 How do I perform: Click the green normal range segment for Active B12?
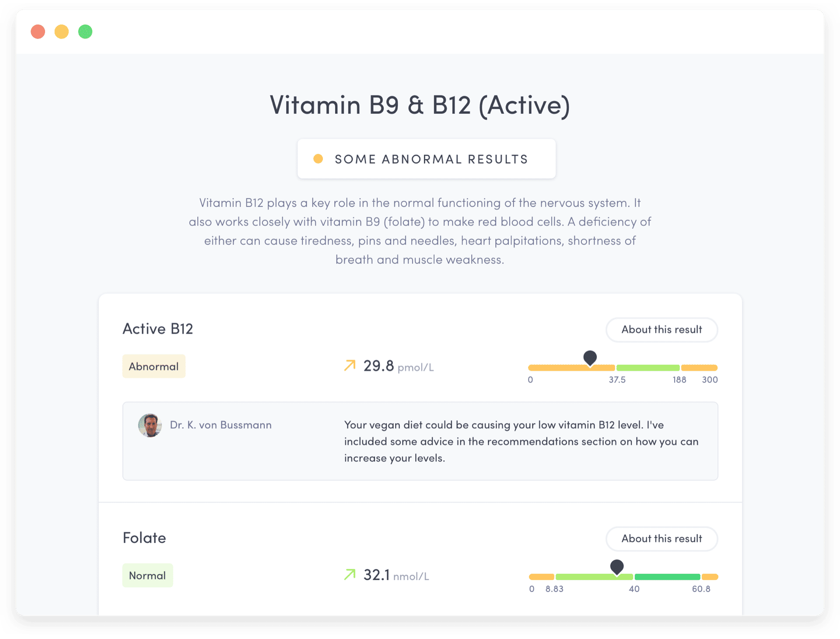pyautogui.click(x=647, y=368)
